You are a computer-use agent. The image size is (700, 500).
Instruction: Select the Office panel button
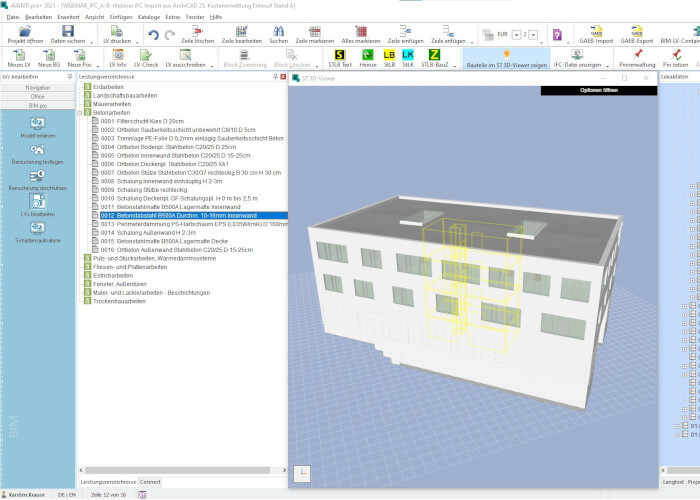pos(38,97)
